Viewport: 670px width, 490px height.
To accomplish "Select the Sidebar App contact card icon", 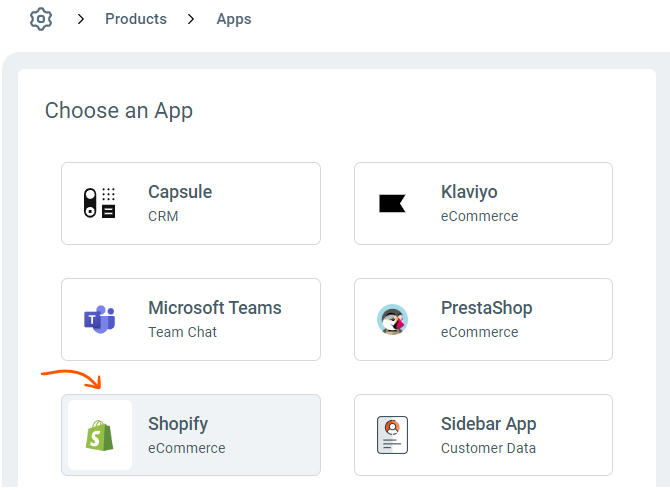I will pos(392,435).
